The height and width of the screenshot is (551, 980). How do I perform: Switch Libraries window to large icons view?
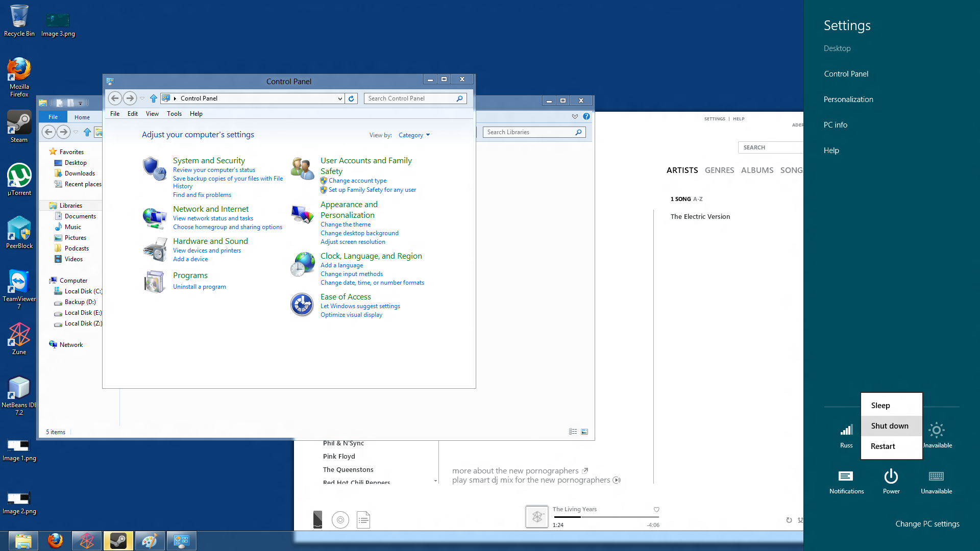pos(585,432)
